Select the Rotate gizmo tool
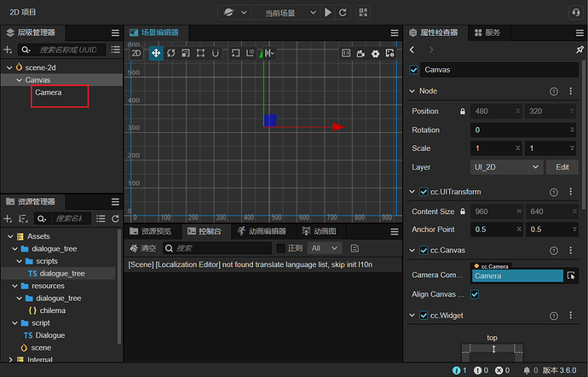The width and height of the screenshot is (588, 377). pos(171,53)
